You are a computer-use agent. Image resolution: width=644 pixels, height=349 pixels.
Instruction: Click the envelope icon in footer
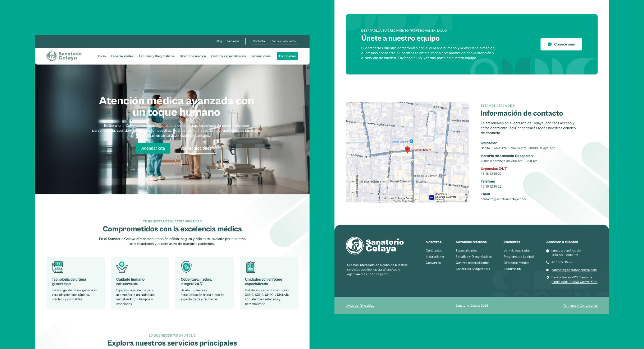(x=548, y=270)
